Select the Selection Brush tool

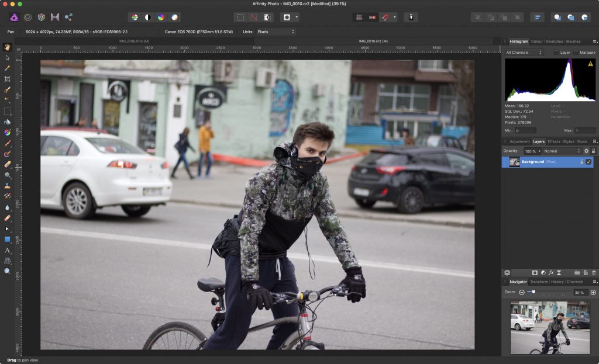pyautogui.click(x=7, y=89)
